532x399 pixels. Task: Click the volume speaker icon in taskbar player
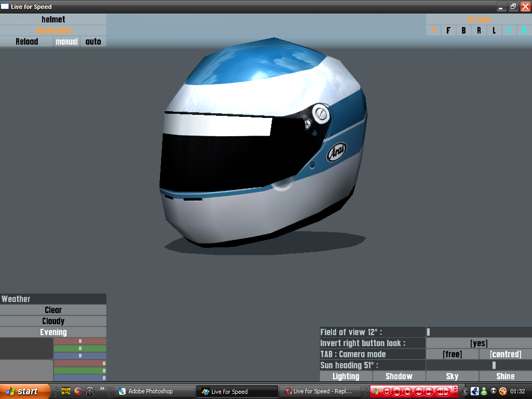point(440,391)
